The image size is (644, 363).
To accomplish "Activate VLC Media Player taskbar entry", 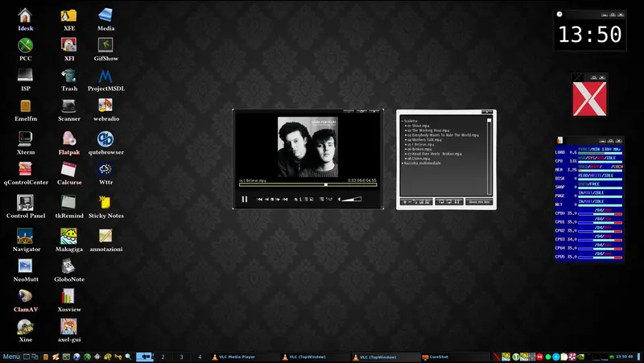I will coord(245,357).
